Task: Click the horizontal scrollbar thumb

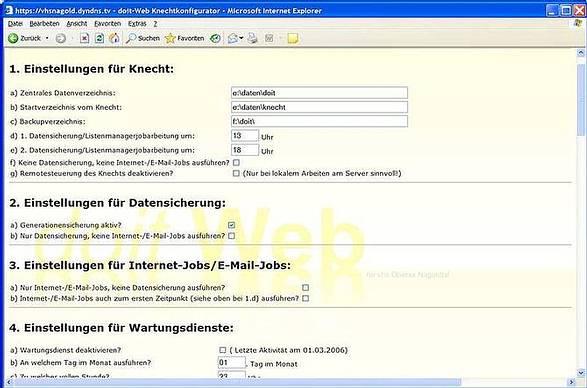Action: pos(237,382)
